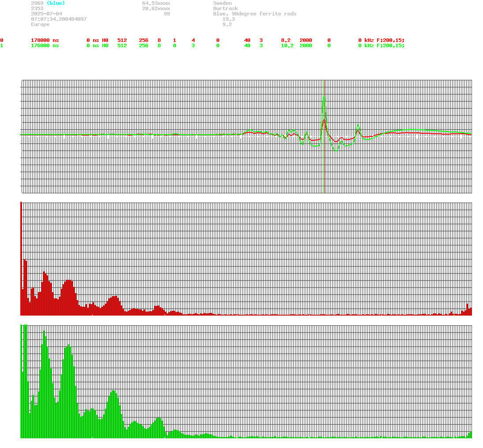Click the timestamp 07:07:34.200484097
This screenshot has width=483, height=448.
(x=59, y=19)
